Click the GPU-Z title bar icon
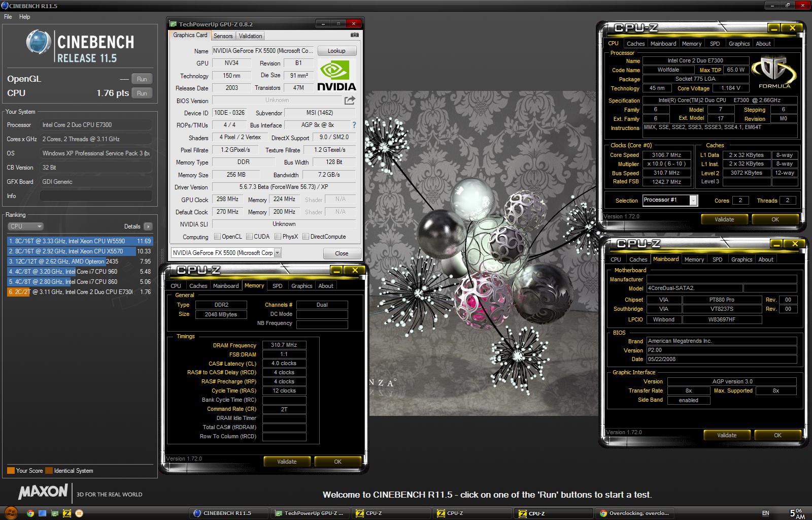The width and height of the screenshot is (812, 520). (173, 24)
